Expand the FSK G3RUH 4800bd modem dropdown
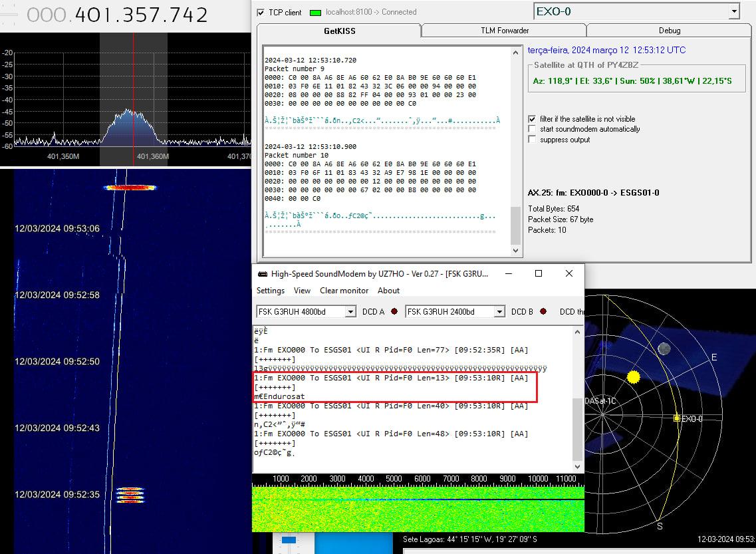This screenshot has width=756, height=554. [350, 312]
